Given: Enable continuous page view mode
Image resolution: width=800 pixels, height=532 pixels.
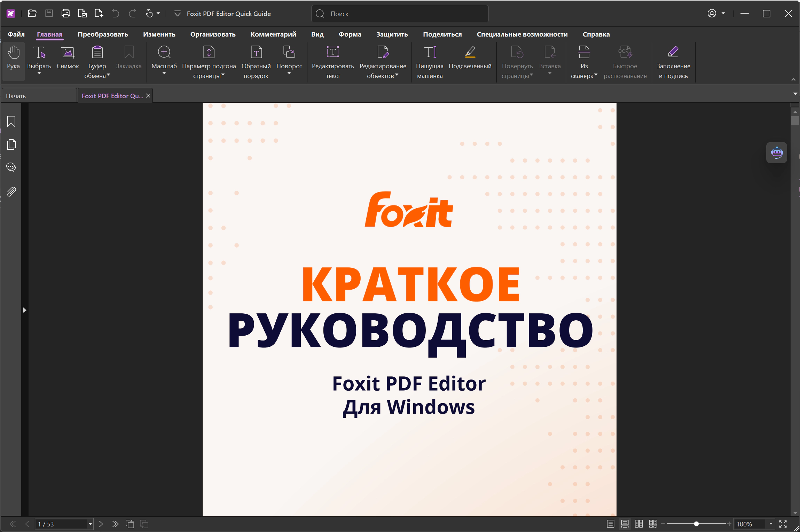Looking at the screenshot, I should point(625,524).
